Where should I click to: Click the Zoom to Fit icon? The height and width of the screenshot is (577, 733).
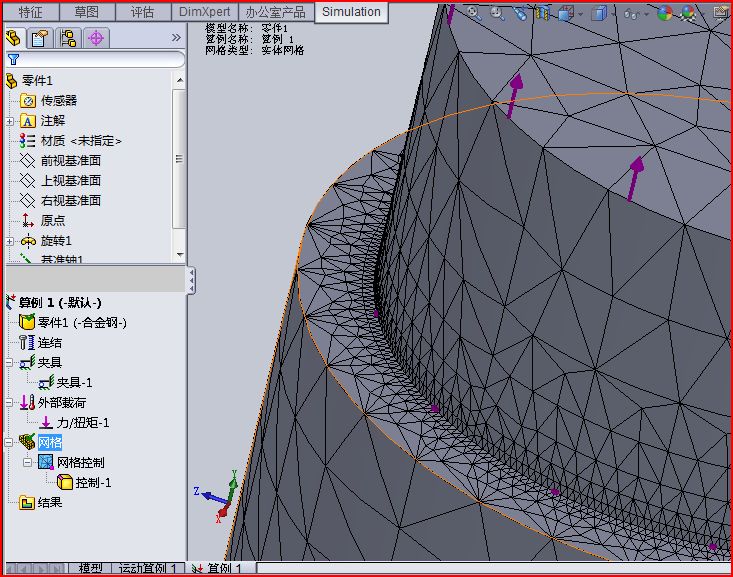click(474, 12)
